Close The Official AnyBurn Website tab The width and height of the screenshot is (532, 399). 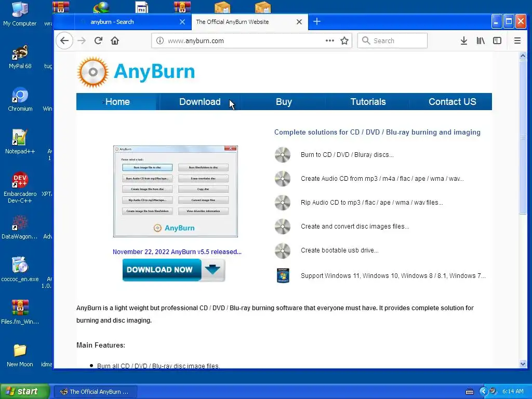coord(299,22)
